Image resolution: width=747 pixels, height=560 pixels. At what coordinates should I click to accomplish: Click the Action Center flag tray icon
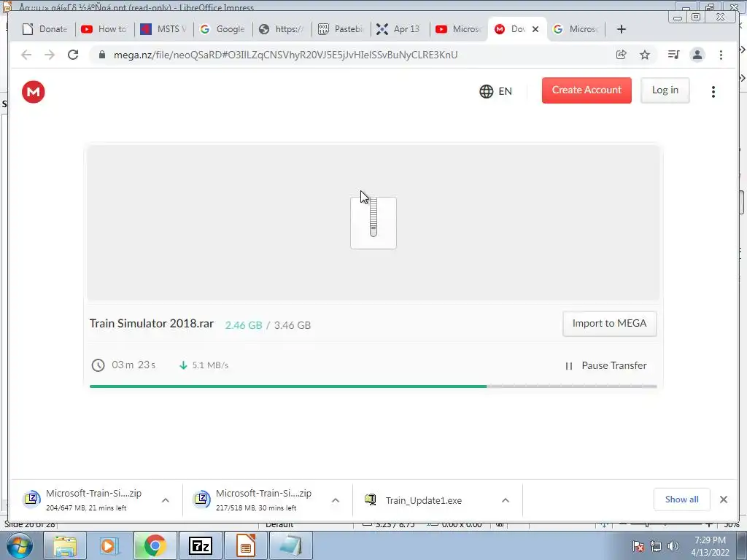(638, 546)
